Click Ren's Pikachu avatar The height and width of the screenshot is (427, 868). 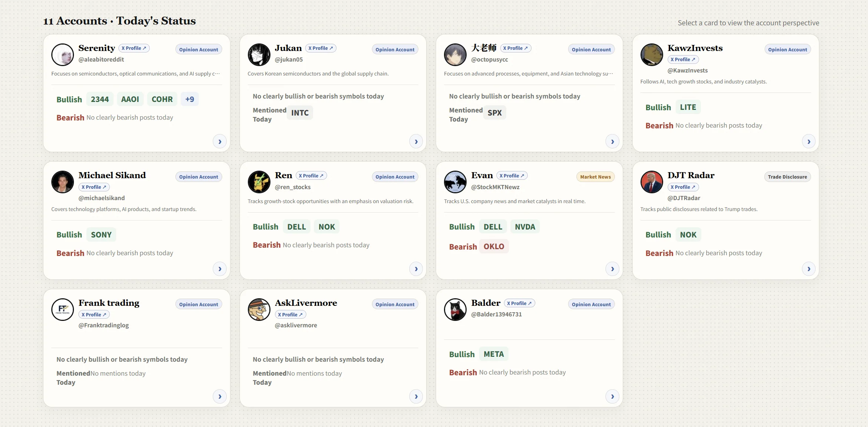[259, 182]
